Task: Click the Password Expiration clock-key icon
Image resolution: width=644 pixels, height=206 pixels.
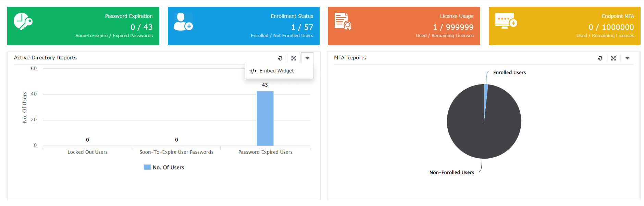Action: pyautogui.click(x=23, y=21)
